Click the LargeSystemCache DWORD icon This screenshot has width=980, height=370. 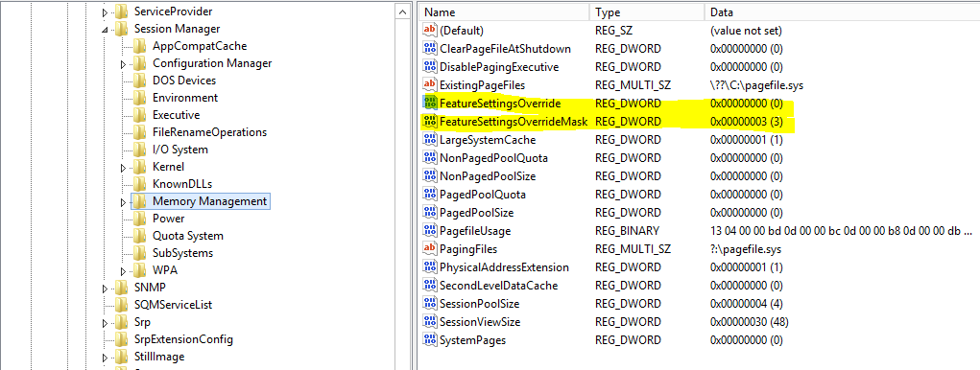(430, 140)
